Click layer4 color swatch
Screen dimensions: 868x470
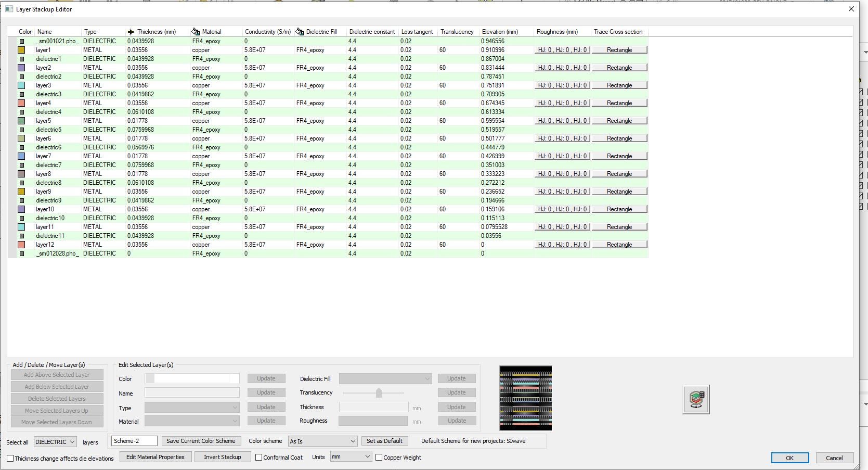[21, 103]
